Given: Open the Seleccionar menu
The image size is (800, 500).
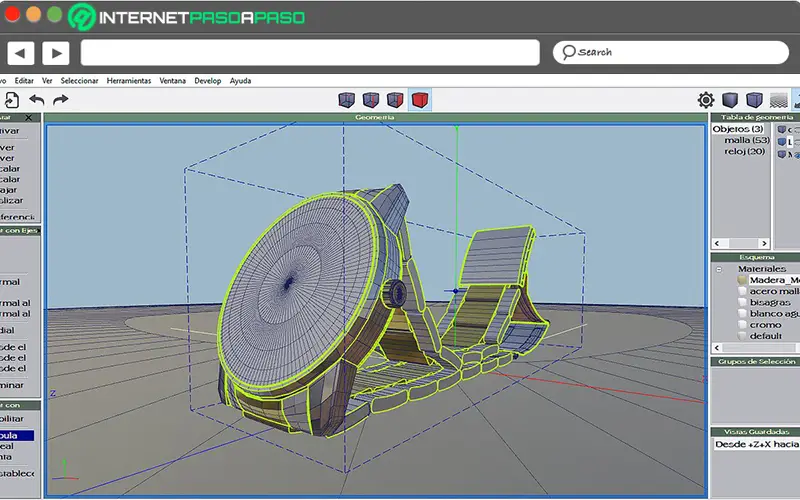Looking at the screenshot, I should pyautogui.click(x=79, y=81).
